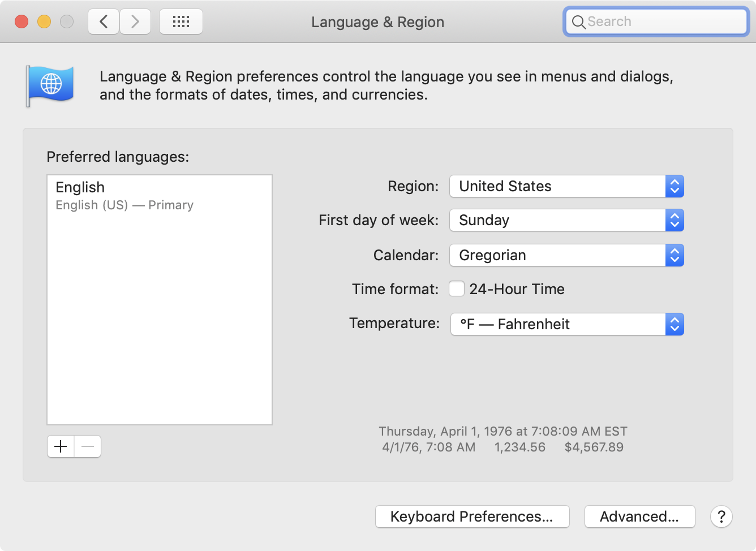Click the Language & Region flag icon
The height and width of the screenshot is (551, 756).
[x=50, y=85]
